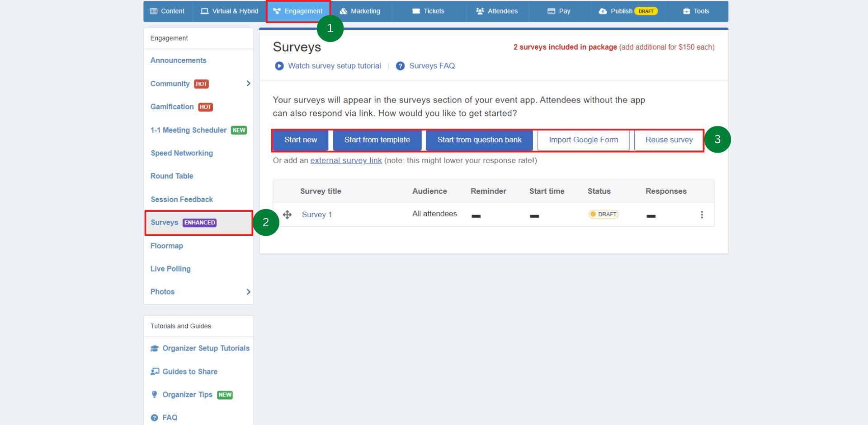This screenshot has height=425, width=868.
Task: Click the play icon beside the survey tutorial link
Action: click(279, 65)
